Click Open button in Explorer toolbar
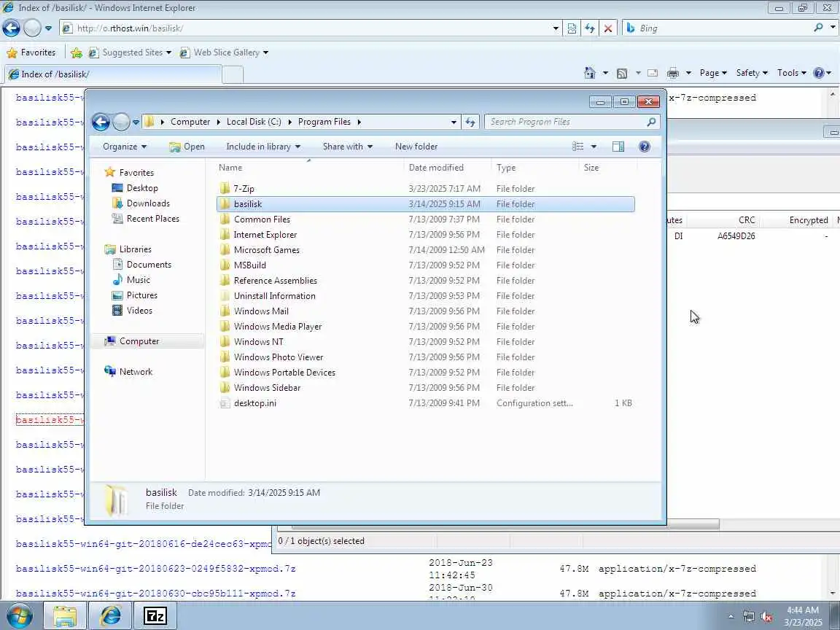The width and height of the screenshot is (840, 630). tap(187, 147)
